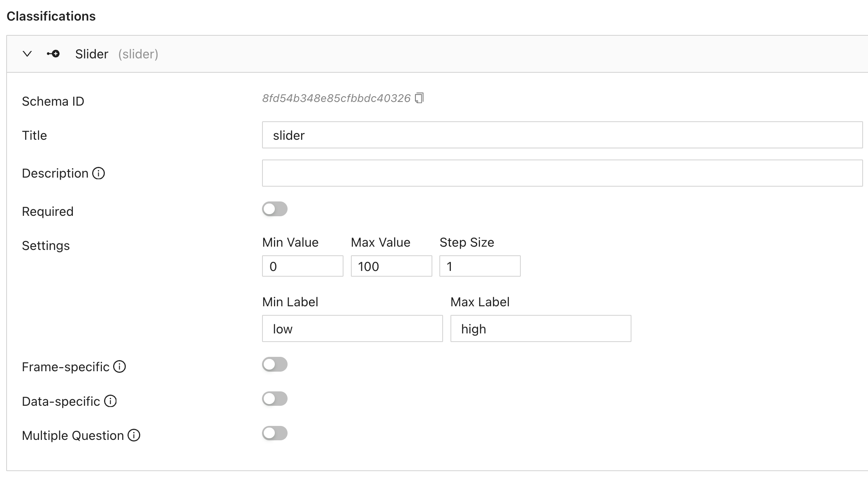Screen dimensions: 868x481
Task: Click the gray (slider) type text
Action: point(138,54)
